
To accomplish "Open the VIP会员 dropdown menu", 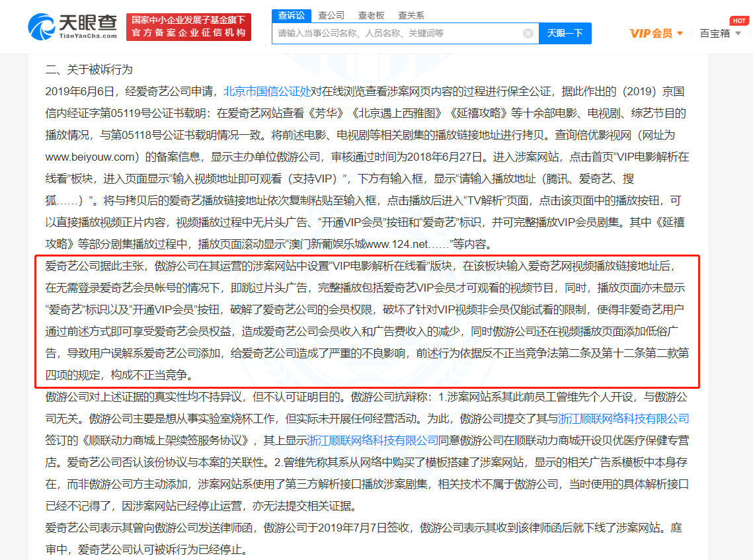I will 656,33.
